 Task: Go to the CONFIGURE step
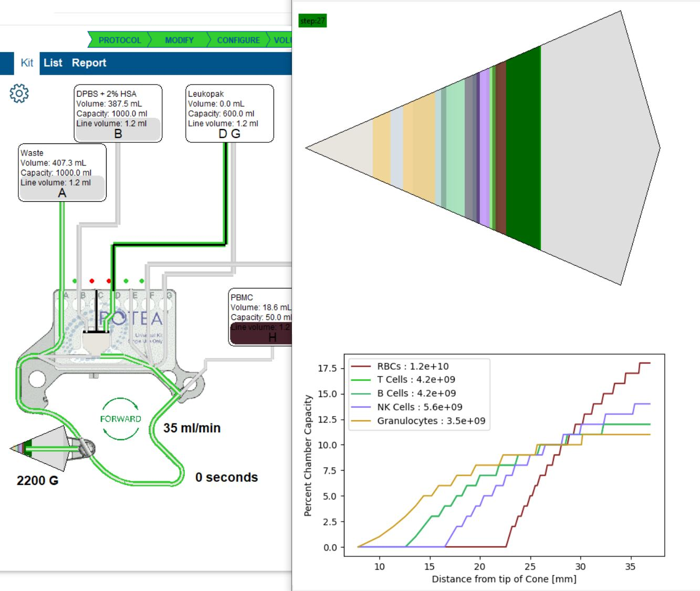(238, 40)
